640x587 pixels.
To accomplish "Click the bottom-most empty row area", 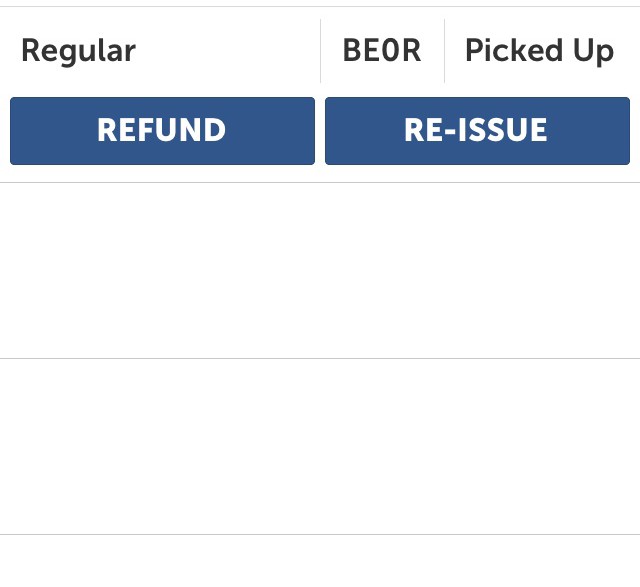I will 320,561.
